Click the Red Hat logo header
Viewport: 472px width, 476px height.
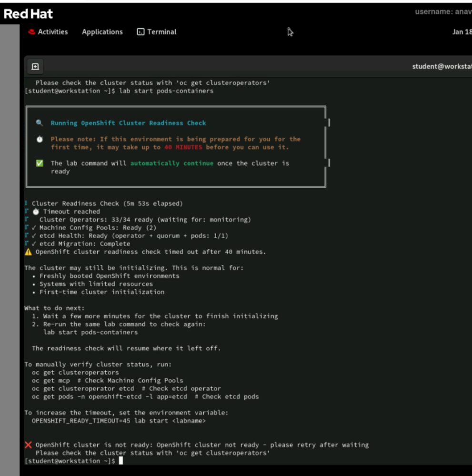click(28, 14)
